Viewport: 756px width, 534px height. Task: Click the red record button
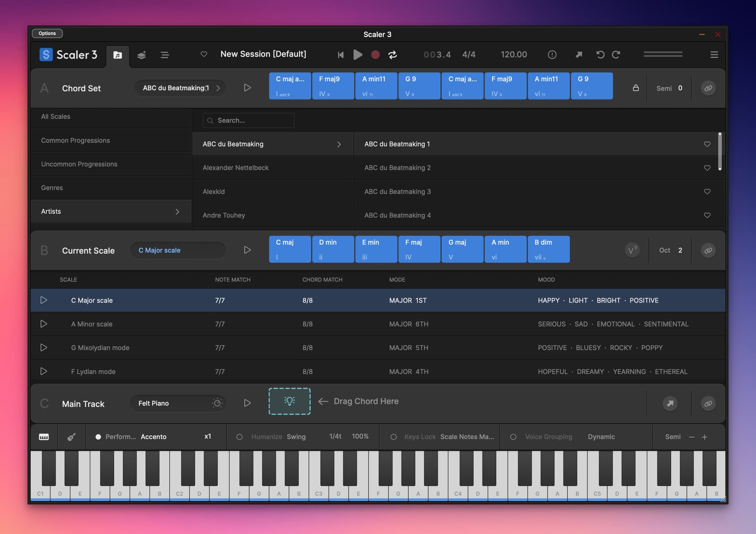click(375, 55)
